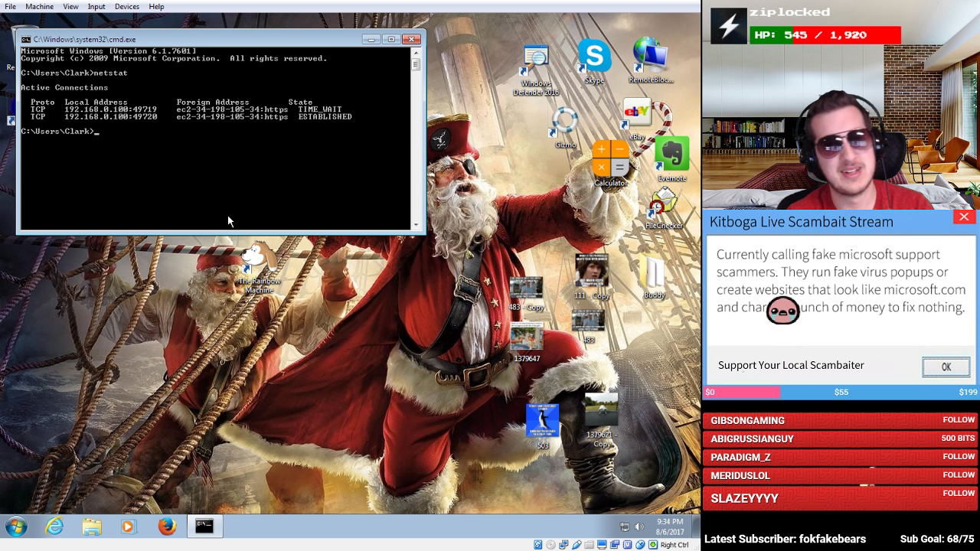Maximize the cmd.exe window
Image resolution: width=980 pixels, height=551 pixels.
click(391, 39)
